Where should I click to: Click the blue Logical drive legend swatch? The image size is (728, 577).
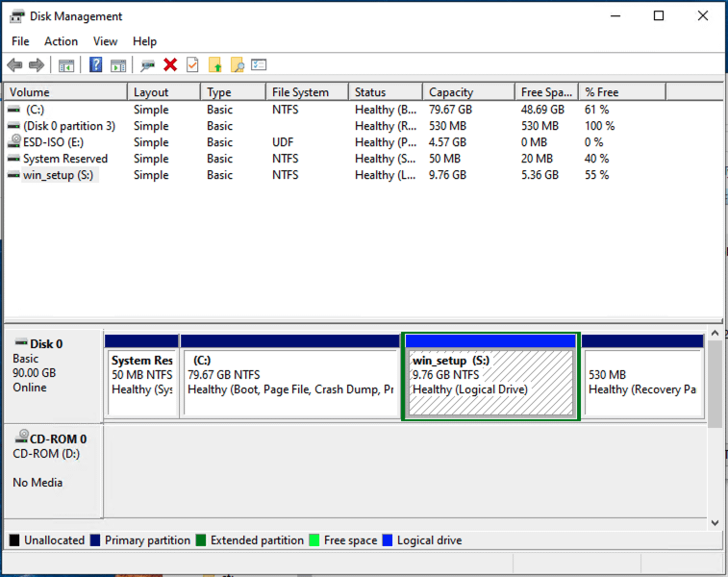[388, 540]
